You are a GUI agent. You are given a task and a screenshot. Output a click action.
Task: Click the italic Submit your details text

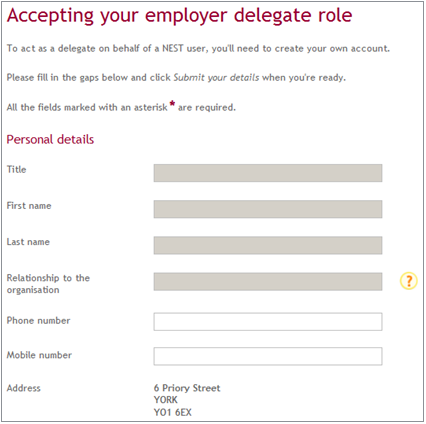[216, 78]
